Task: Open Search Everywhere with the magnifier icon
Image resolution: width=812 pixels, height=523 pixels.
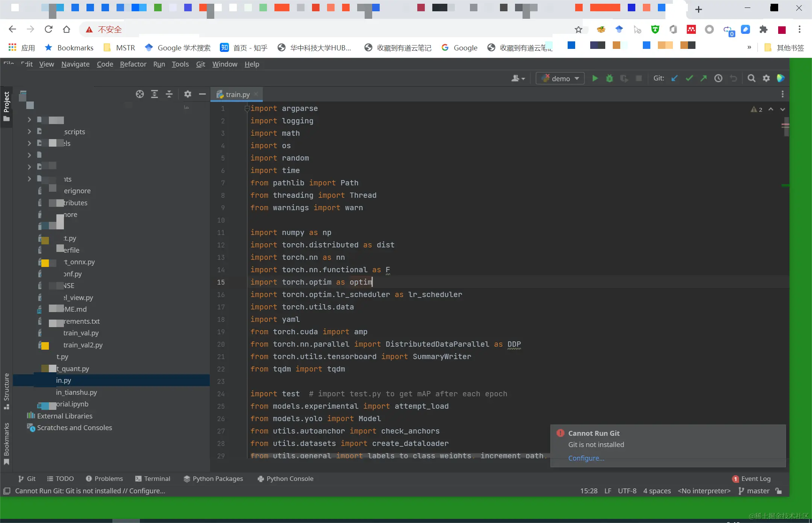Action: (x=751, y=78)
